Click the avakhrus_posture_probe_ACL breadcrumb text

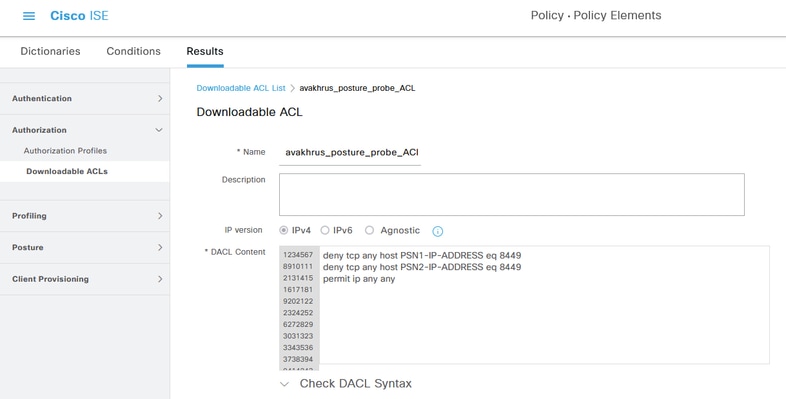point(357,88)
